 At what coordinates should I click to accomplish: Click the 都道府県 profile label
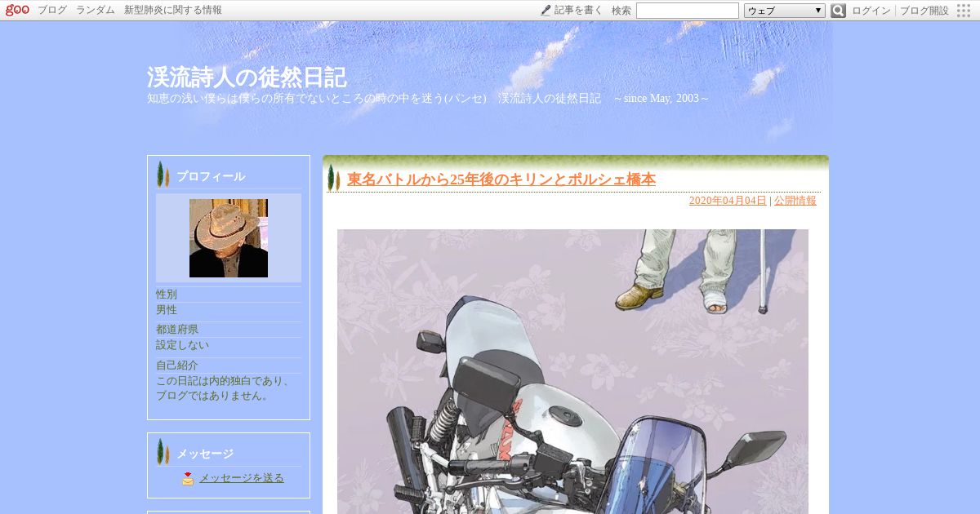click(x=177, y=330)
